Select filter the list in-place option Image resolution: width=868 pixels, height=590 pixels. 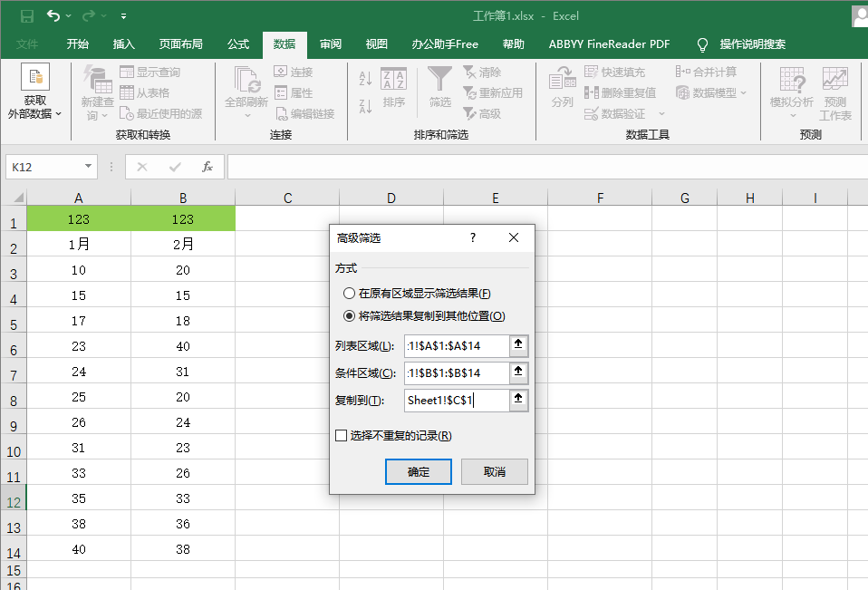350,294
